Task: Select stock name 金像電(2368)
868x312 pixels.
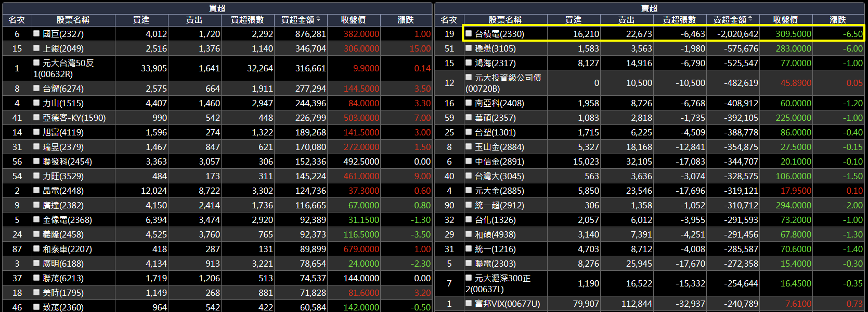Action: [67, 220]
